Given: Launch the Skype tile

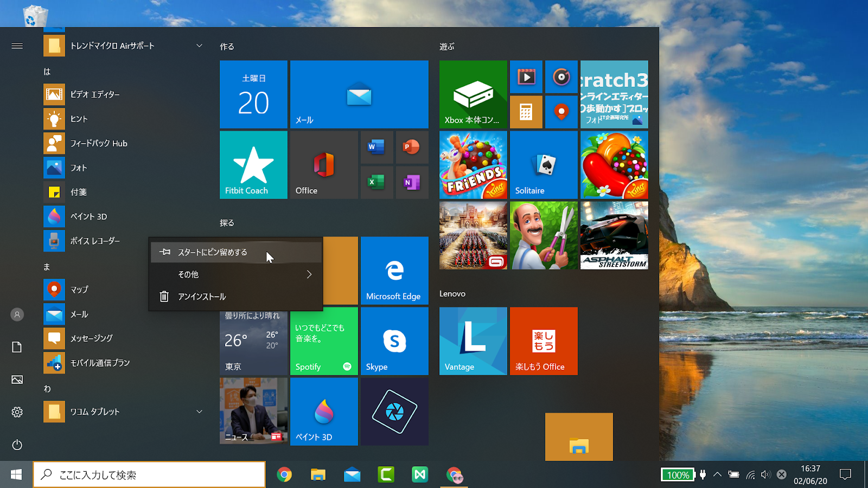Looking at the screenshot, I should point(394,341).
